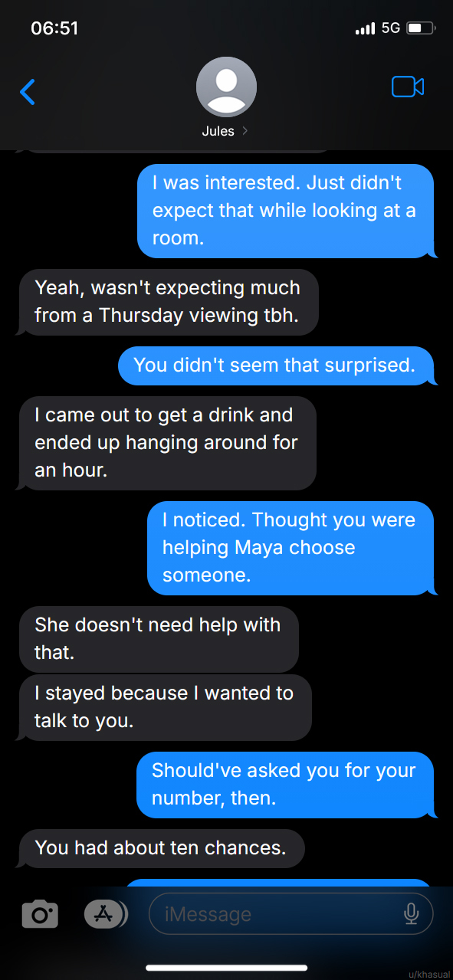Viewport: 453px width, 980px height.
Task: Open the camera icon beside message field
Action: pos(39,914)
